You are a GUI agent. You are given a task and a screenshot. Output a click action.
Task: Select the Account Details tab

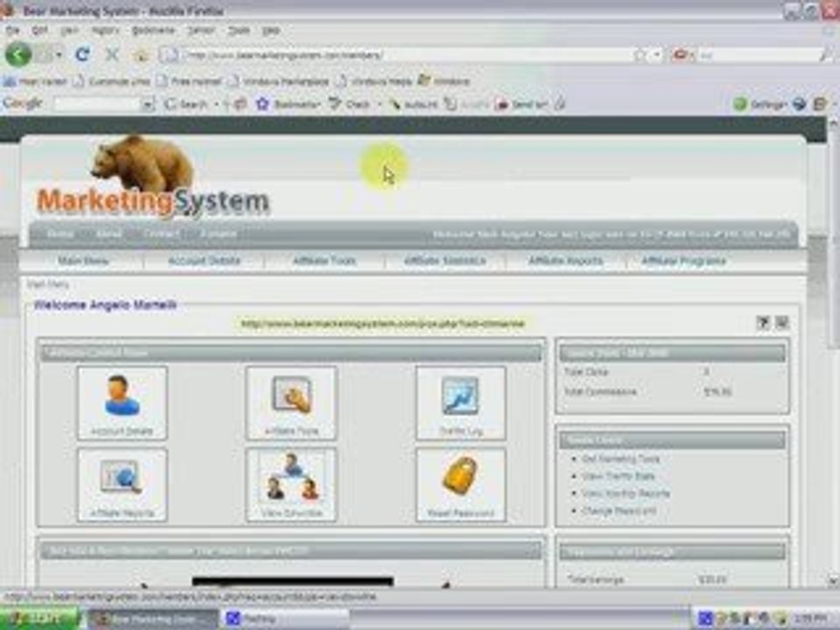(204, 261)
